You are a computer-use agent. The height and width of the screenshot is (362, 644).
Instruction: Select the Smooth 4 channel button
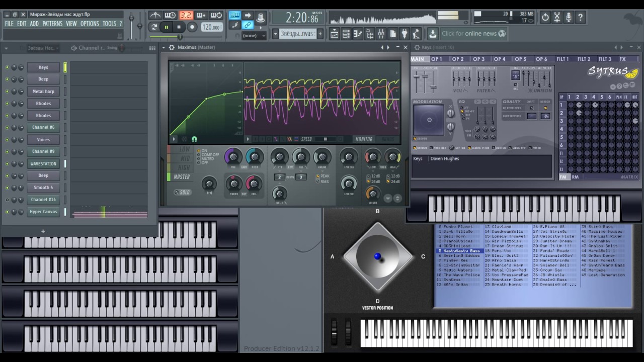coord(43,188)
